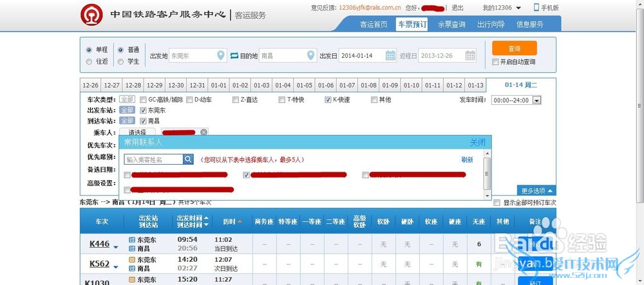Screen dimensions: 644x285
Task: Refresh the contacts list with 刷新
Action: point(466,160)
